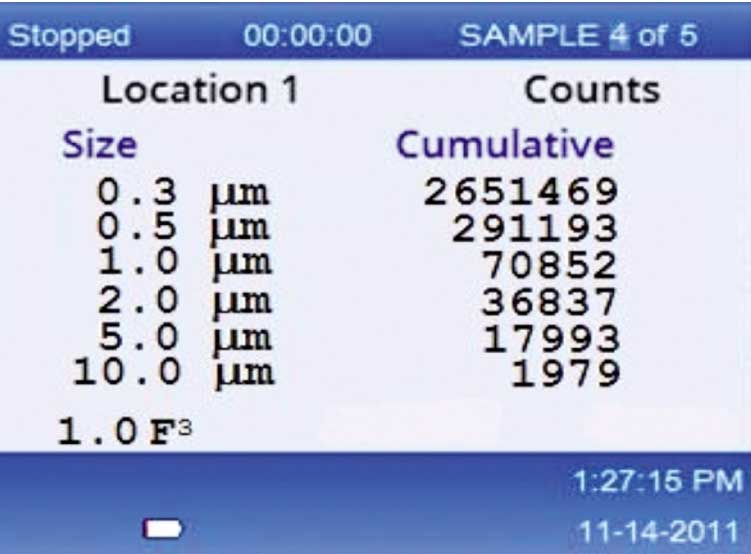Image resolution: width=751 pixels, height=554 pixels.
Task: Tap the 00:00:00 elapsed timer
Action: click(x=307, y=36)
